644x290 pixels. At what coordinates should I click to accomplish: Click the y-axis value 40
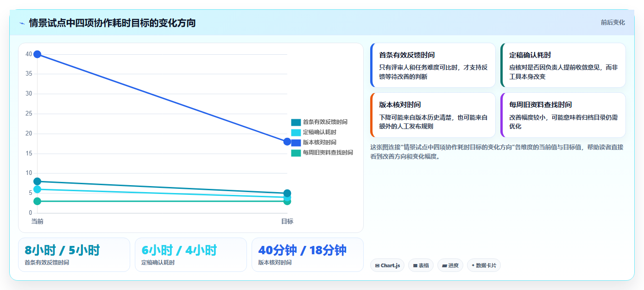[x=29, y=54]
